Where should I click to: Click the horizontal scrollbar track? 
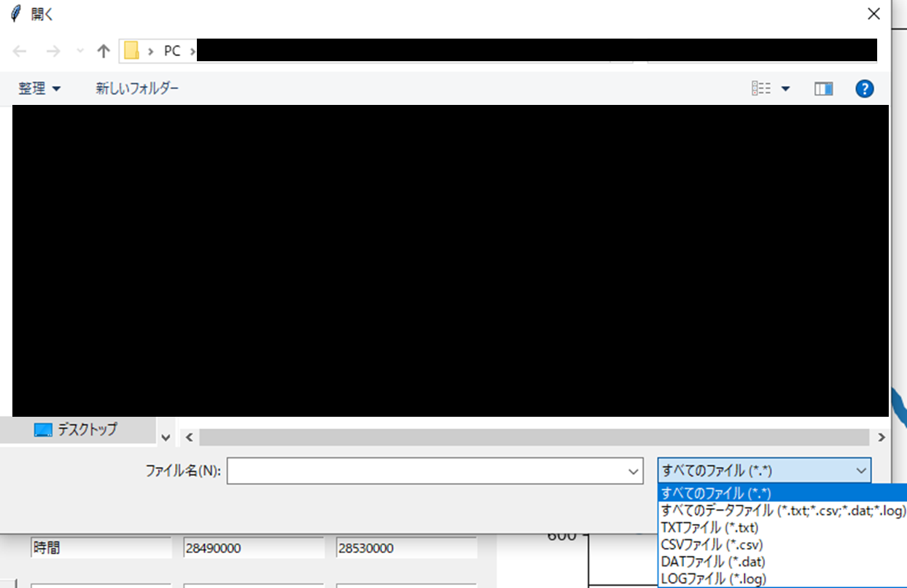[534, 436]
